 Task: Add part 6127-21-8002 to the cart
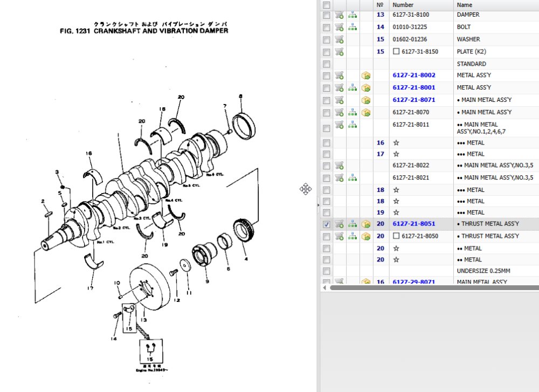tap(339, 75)
